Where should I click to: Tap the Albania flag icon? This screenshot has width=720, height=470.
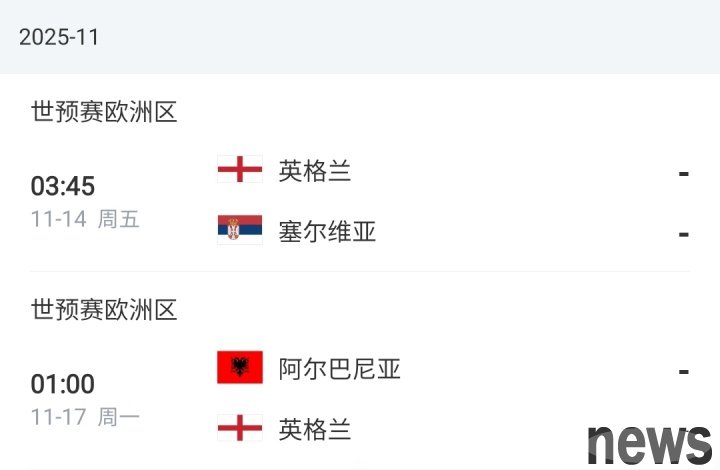(240, 368)
